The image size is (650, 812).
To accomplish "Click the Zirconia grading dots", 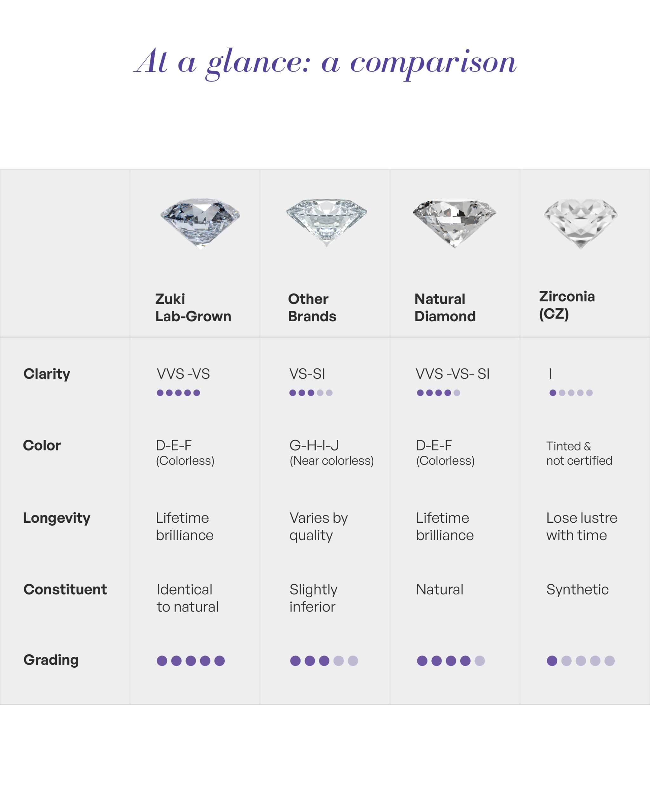I will point(581,661).
